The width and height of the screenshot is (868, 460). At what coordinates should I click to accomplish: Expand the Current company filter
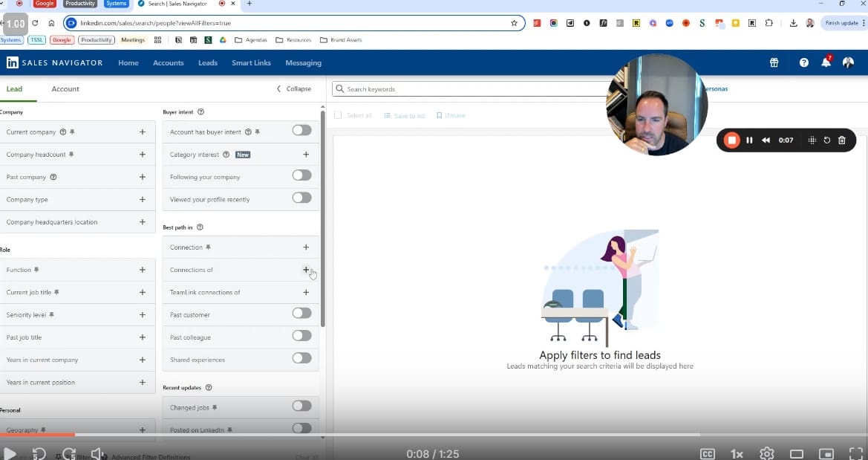click(x=143, y=132)
